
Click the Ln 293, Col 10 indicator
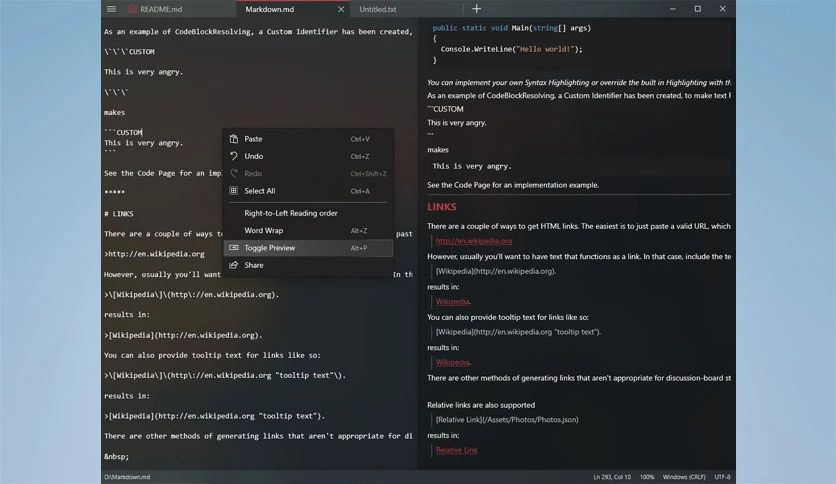612,477
